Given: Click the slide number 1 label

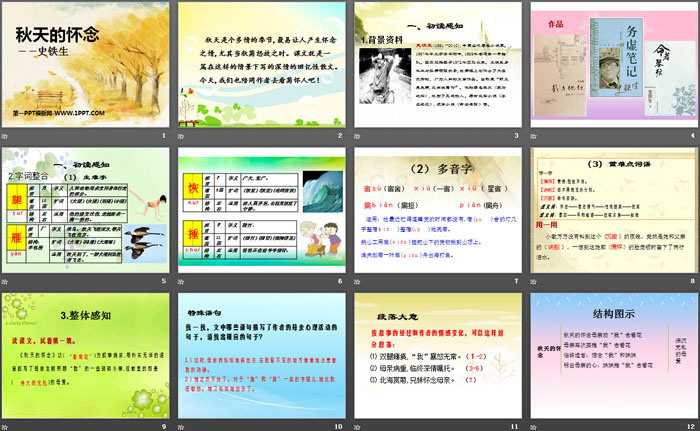Looking at the screenshot, I should pyautogui.click(x=164, y=136).
